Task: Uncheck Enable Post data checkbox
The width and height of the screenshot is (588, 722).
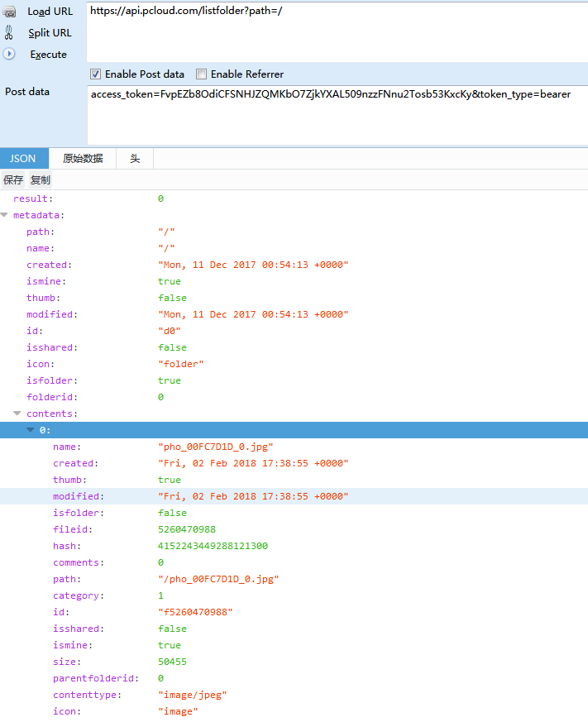Action: coord(95,74)
